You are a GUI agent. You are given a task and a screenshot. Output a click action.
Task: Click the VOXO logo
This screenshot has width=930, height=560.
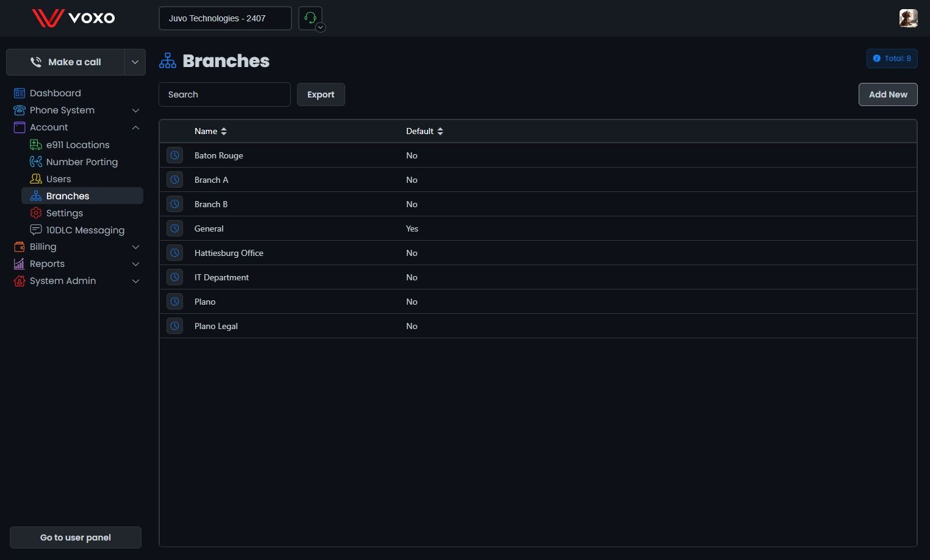[x=73, y=18]
